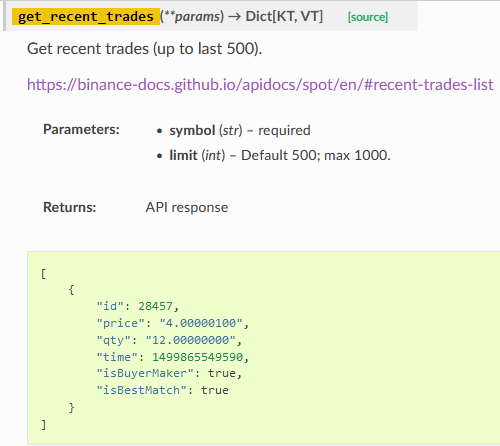500x446 pixels.
Task: Select the "qty": "12.00000000" line
Action: [169, 340]
